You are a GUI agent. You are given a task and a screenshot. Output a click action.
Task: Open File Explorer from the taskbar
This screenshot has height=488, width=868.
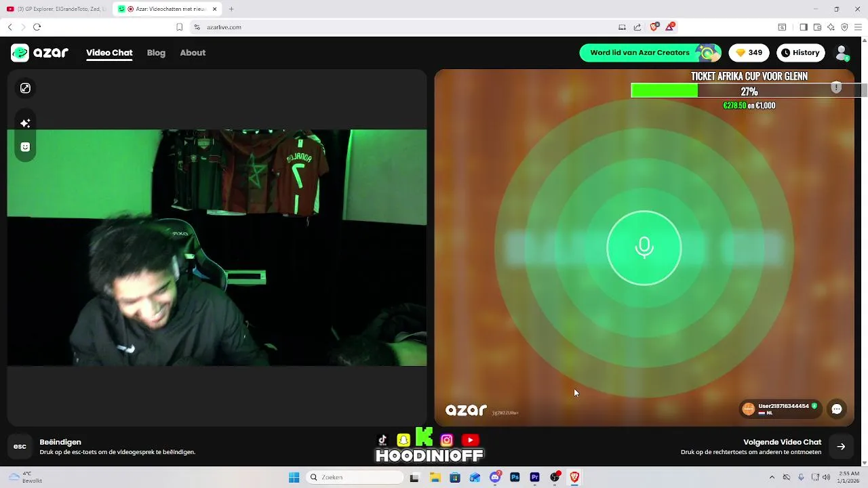coord(435,477)
